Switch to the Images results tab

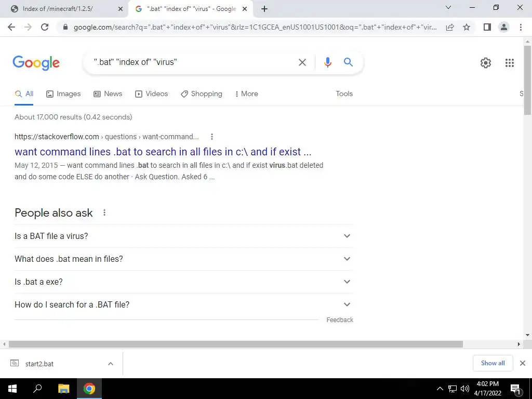[63, 94]
